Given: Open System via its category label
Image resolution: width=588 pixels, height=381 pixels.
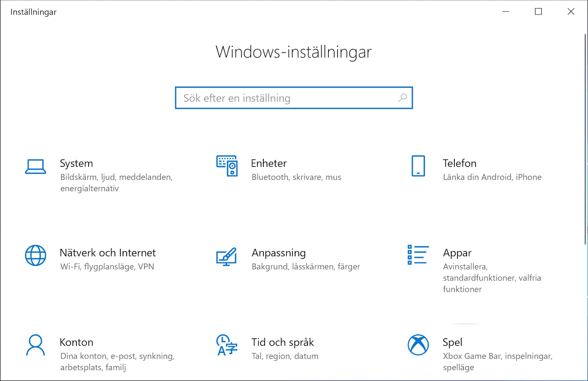Looking at the screenshot, I should pos(76,163).
